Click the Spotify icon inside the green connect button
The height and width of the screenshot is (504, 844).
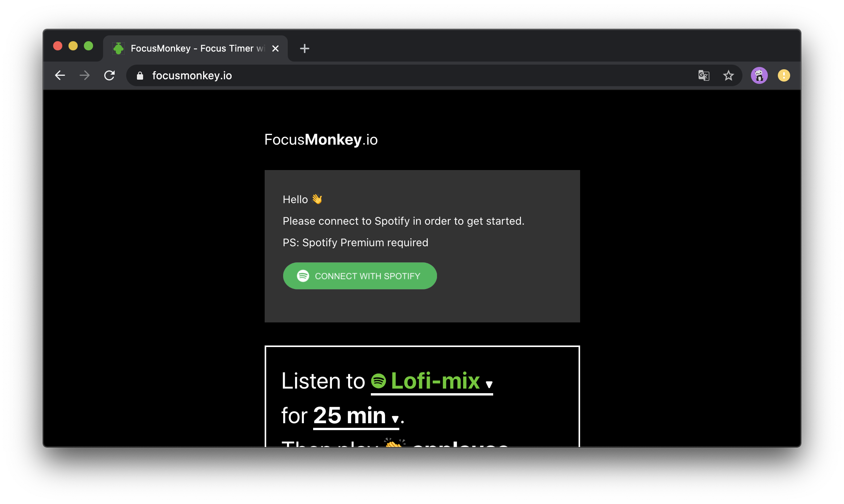click(303, 275)
